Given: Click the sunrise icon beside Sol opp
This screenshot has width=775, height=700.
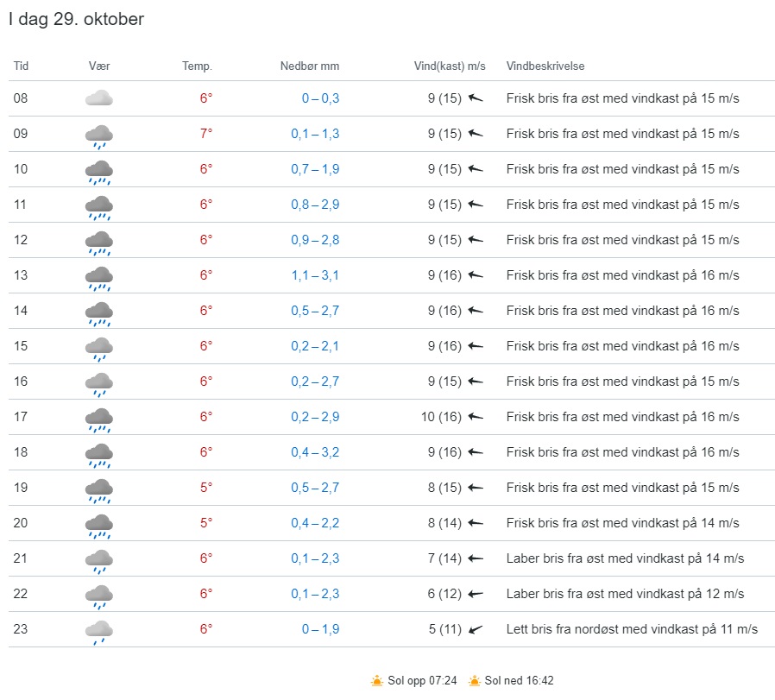Looking at the screenshot, I should pyautogui.click(x=376, y=681).
